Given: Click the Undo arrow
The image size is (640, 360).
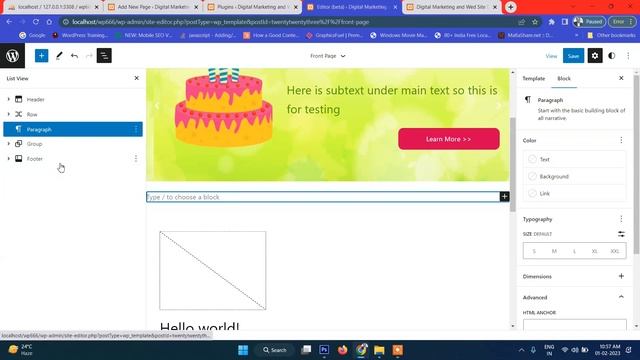Looking at the screenshot, I should (x=74, y=56).
